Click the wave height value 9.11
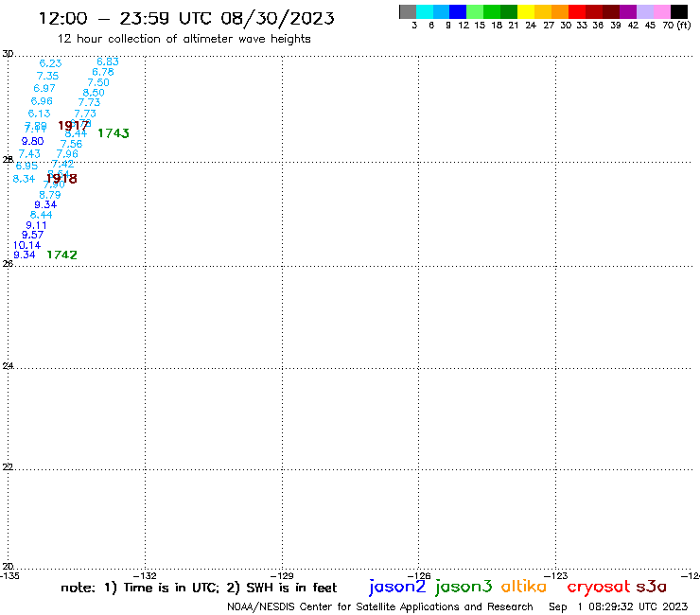Viewport: 700px width, 615px height. pos(36,225)
